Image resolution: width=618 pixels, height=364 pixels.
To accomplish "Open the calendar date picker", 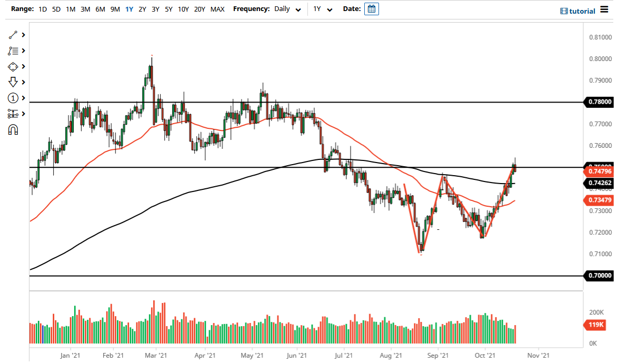I will [371, 9].
